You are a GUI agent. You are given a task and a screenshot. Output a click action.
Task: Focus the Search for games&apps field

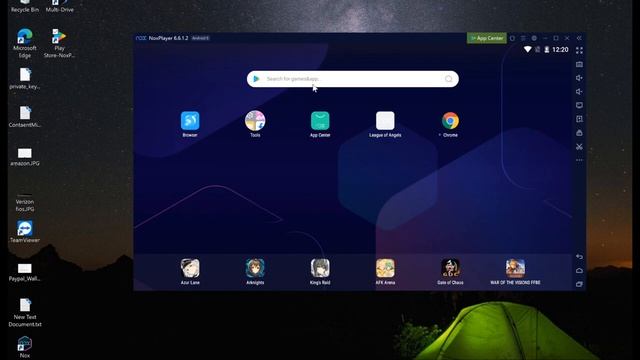click(x=353, y=79)
